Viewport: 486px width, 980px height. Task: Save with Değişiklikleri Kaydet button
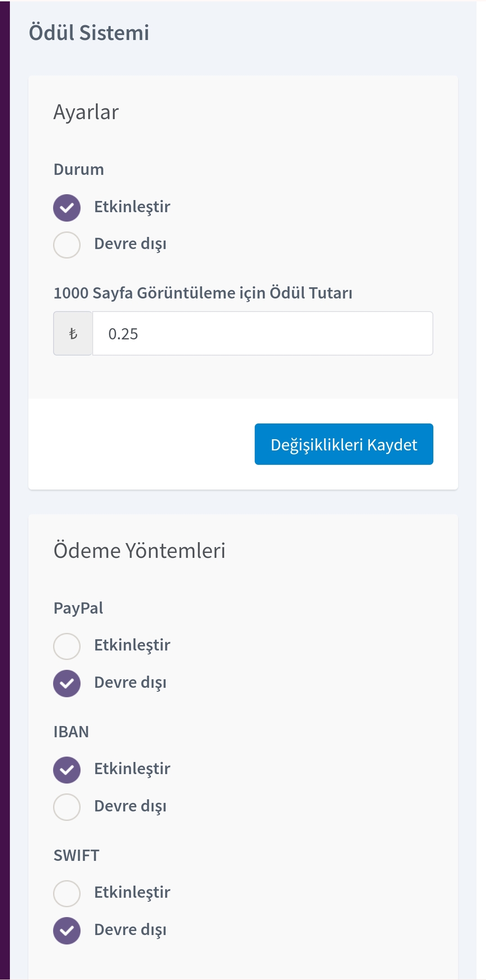coord(344,444)
